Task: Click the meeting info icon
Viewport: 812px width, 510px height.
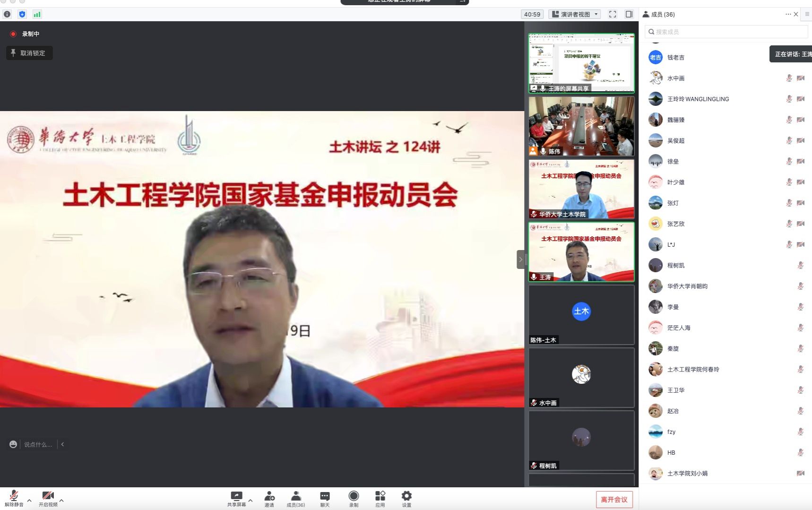Action: coord(7,14)
